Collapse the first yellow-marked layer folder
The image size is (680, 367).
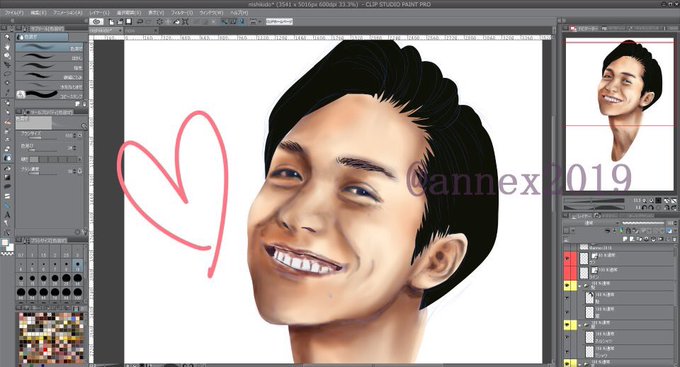[580, 286]
